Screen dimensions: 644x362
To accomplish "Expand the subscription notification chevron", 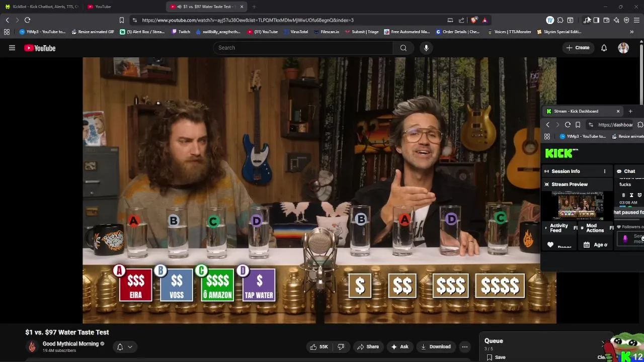I will click(130, 347).
